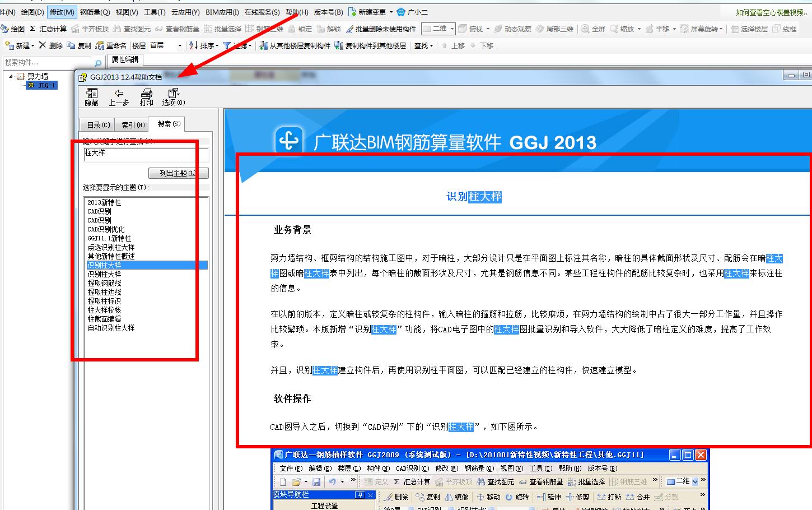
Task: Click the 下移 move down arrow
Action: 482,45
